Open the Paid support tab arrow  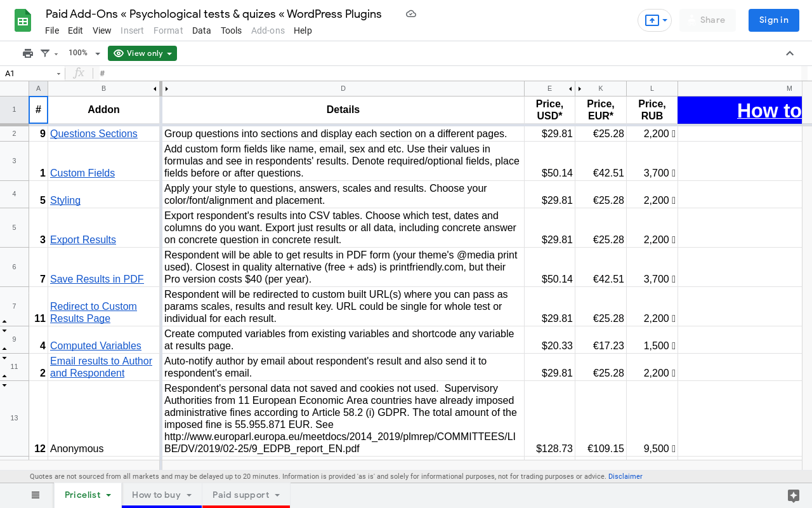click(x=277, y=495)
